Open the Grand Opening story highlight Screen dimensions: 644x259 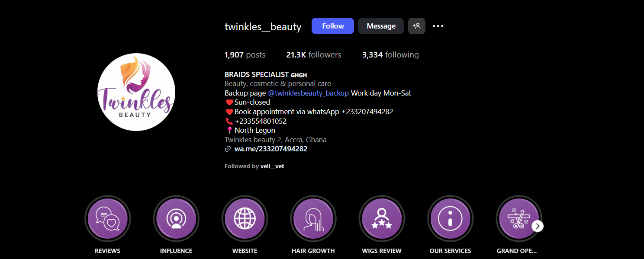(x=517, y=218)
